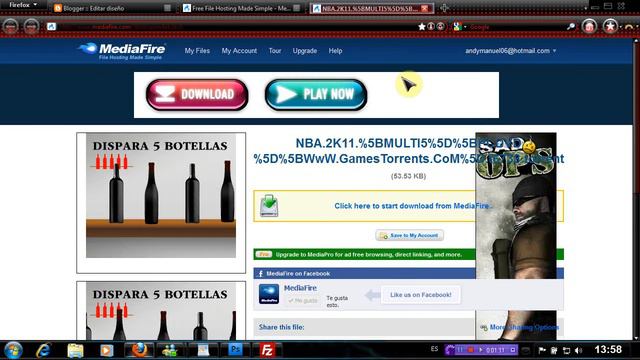The width and height of the screenshot is (640, 360).
Task: Open Action Center flag tray icon
Action: pyautogui.click(x=542, y=350)
